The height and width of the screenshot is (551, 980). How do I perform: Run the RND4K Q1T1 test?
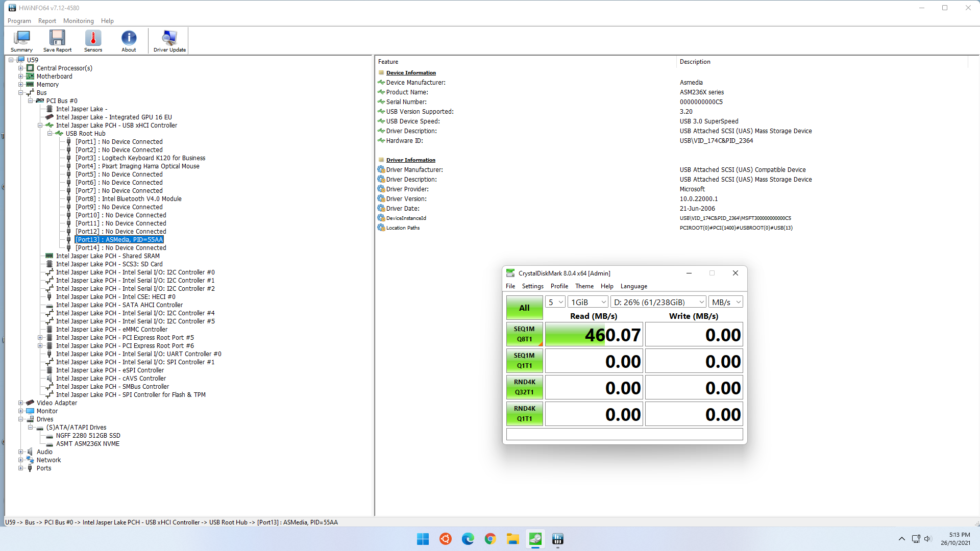coord(524,414)
